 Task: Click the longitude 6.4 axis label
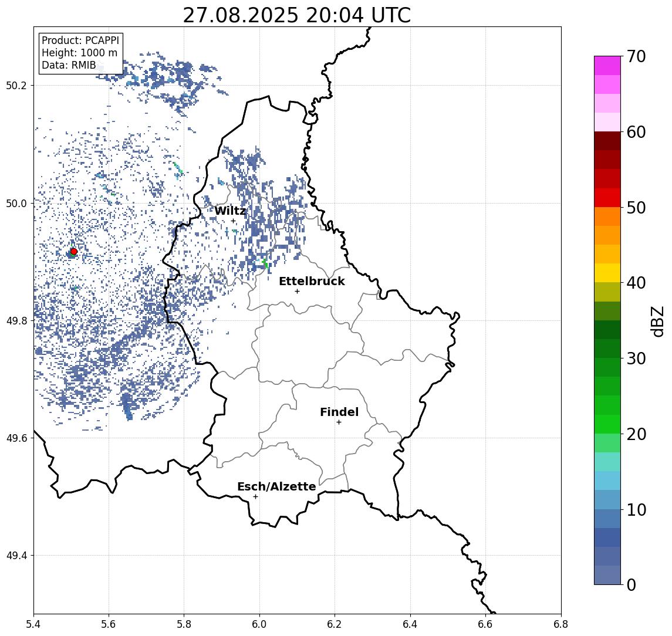[x=410, y=624]
